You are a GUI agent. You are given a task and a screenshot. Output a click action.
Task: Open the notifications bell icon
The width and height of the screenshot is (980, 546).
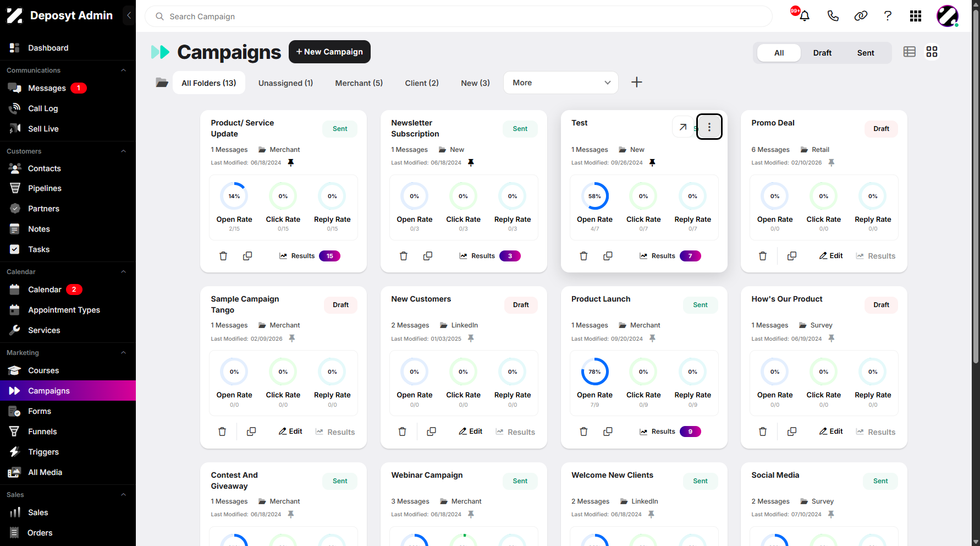pyautogui.click(x=805, y=16)
